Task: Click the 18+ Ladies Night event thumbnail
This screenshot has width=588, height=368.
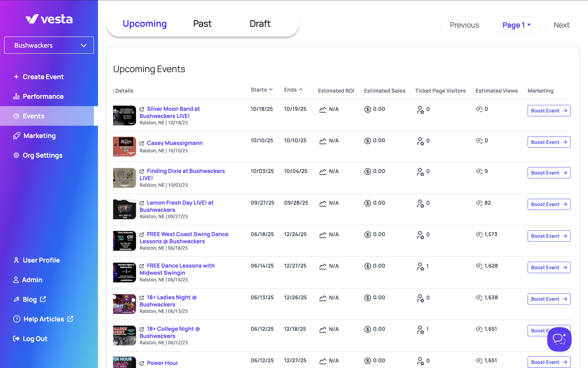Action: coord(125,304)
